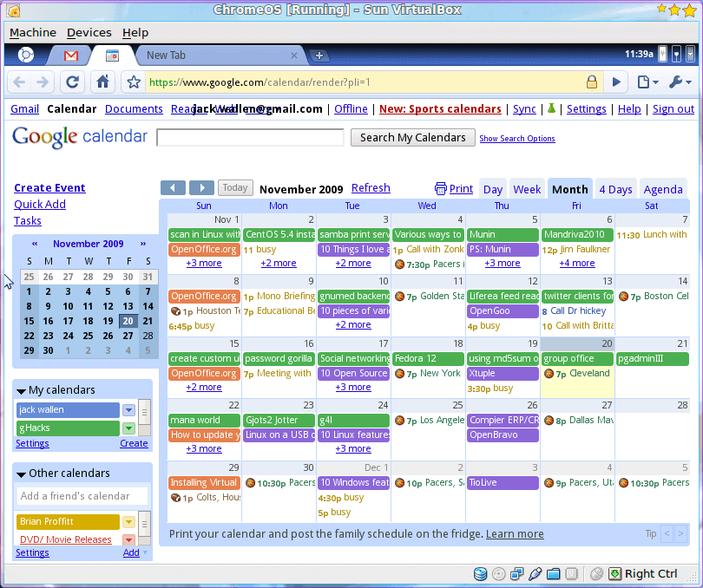
Task: Open DVD/ Movie Releases calendar dropdown arrow
Action: (128, 539)
